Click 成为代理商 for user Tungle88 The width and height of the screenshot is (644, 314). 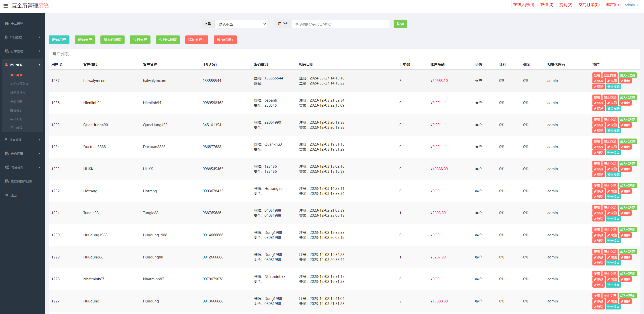(x=627, y=208)
